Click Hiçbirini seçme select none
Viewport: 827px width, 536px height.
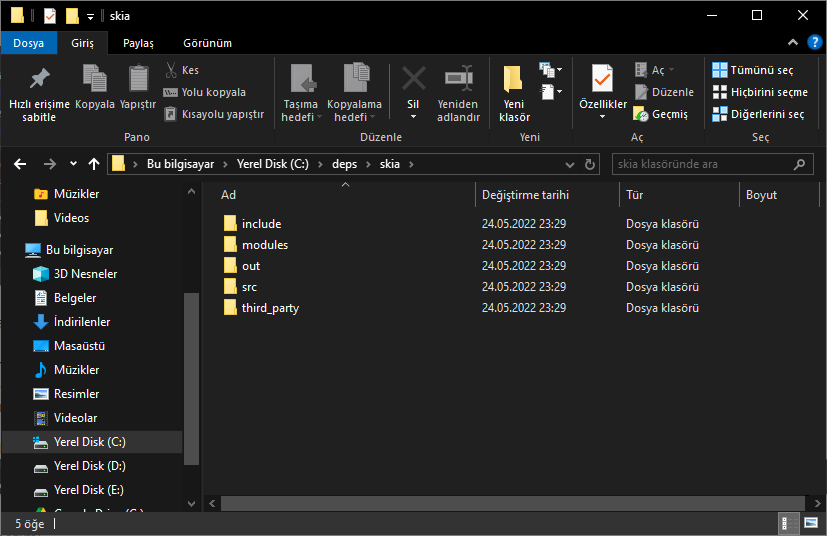(760, 92)
